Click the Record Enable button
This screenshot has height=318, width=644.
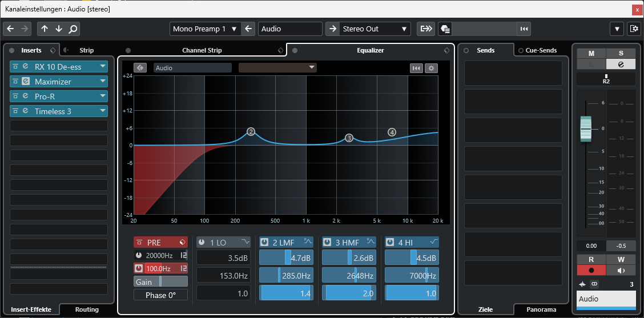[591, 271]
